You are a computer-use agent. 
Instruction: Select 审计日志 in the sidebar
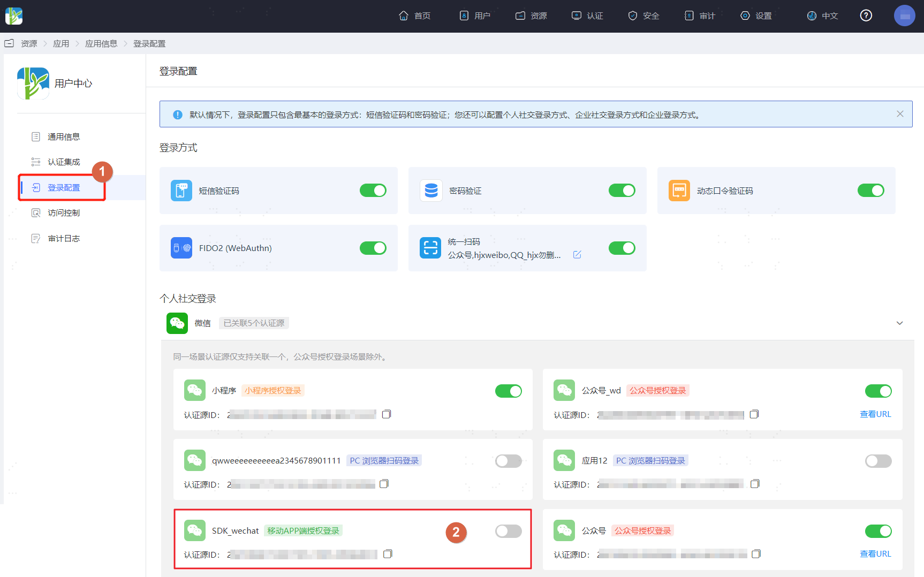(x=64, y=238)
